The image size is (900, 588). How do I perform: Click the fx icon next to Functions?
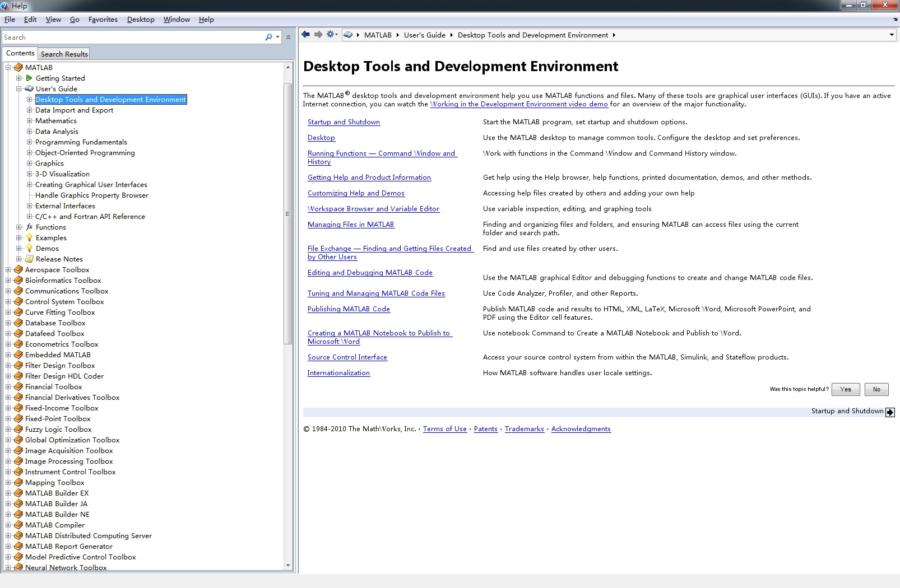pos(29,227)
